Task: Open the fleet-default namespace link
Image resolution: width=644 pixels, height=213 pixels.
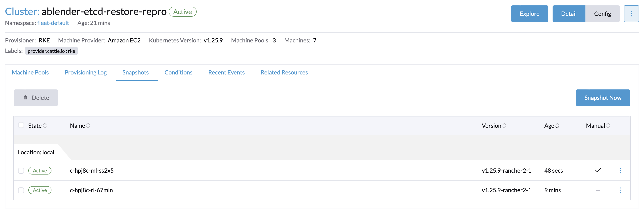Action: (x=53, y=23)
